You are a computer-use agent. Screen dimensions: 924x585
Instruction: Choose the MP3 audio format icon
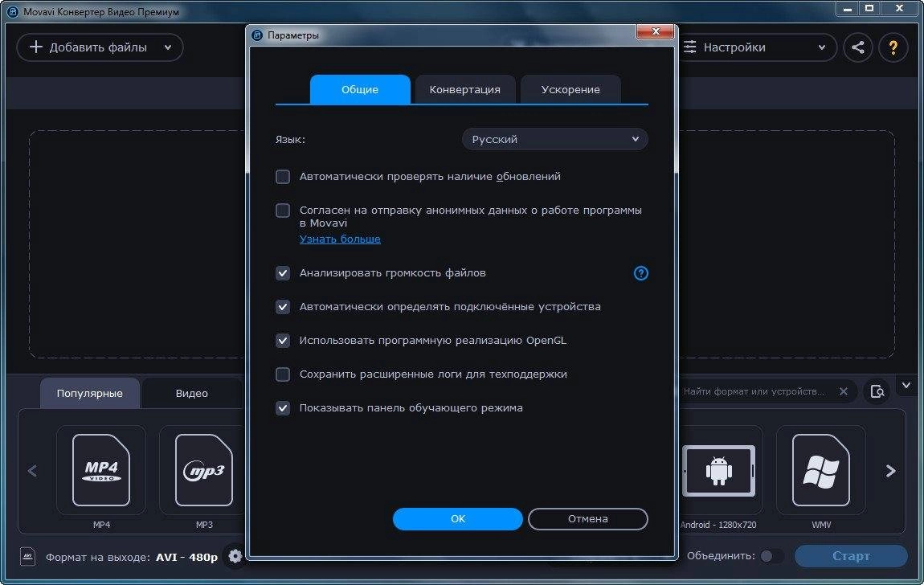click(204, 470)
